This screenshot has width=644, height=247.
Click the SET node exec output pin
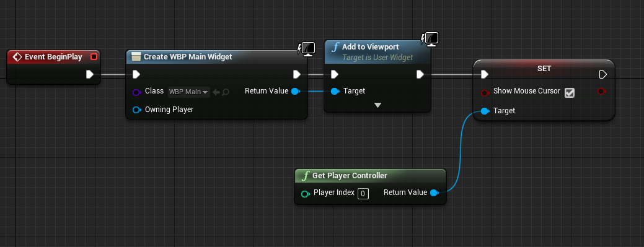[x=602, y=74]
